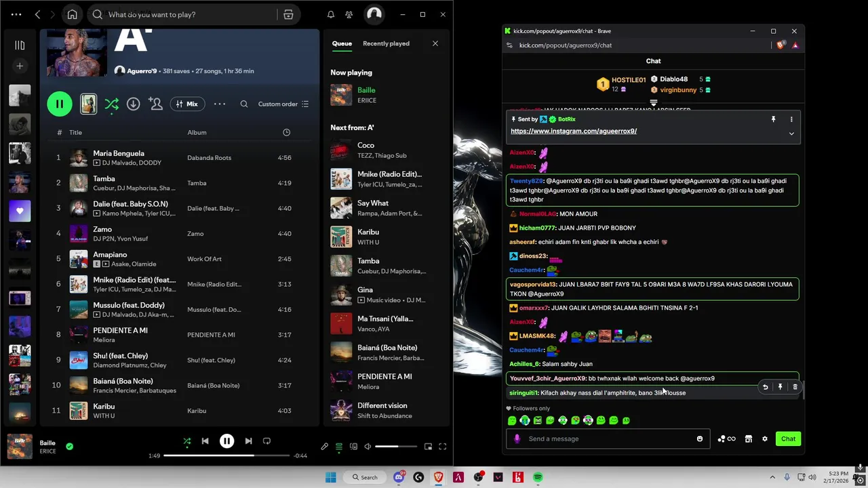Screen dimensions: 868x488
Task: Adjust Spotify volume slider
Action: tap(397, 447)
